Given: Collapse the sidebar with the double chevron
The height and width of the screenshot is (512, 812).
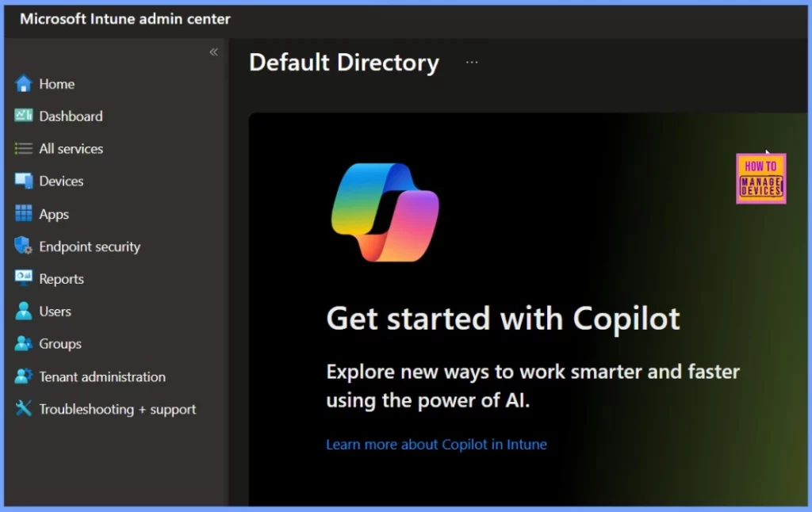Looking at the screenshot, I should (x=213, y=52).
